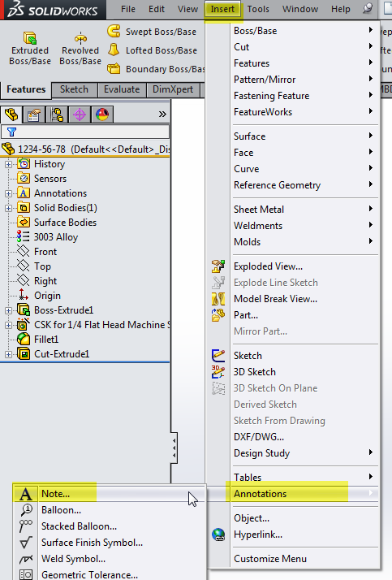Open the ConfigurationManager tab icon
This screenshot has width=392, height=580.
coord(57,115)
